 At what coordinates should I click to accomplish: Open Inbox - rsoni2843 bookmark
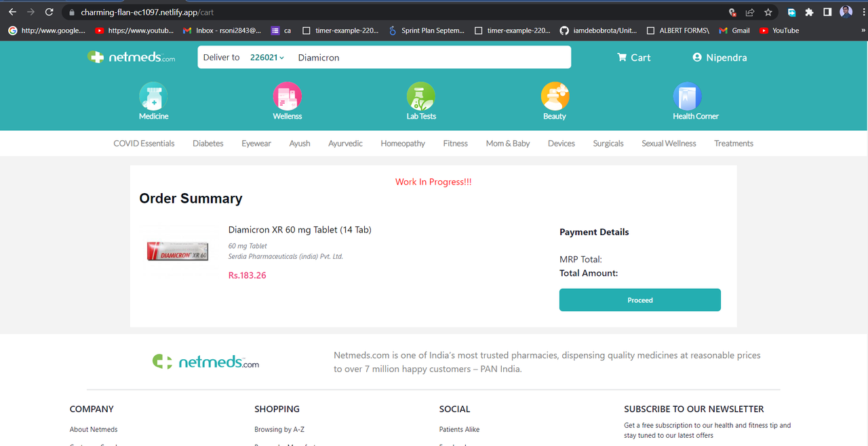[222, 31]
